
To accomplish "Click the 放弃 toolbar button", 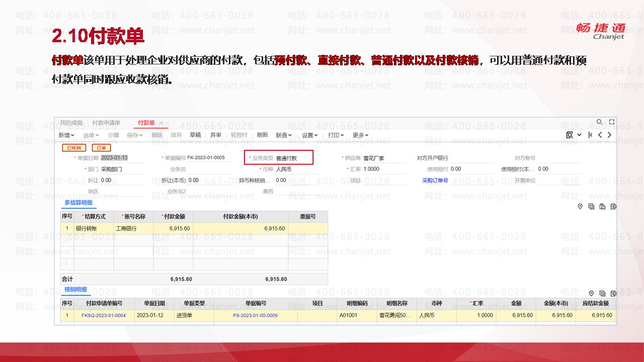I will click(176, 135).
